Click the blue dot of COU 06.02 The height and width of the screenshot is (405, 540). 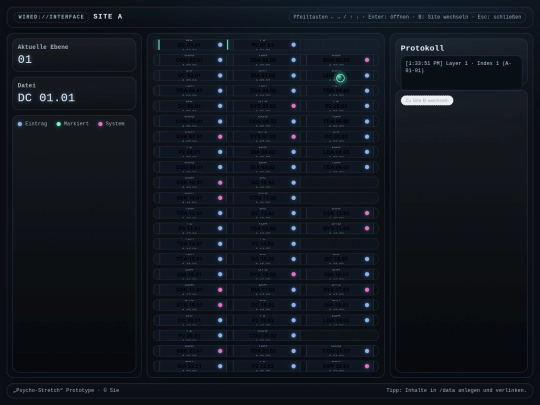coord(293,121)
